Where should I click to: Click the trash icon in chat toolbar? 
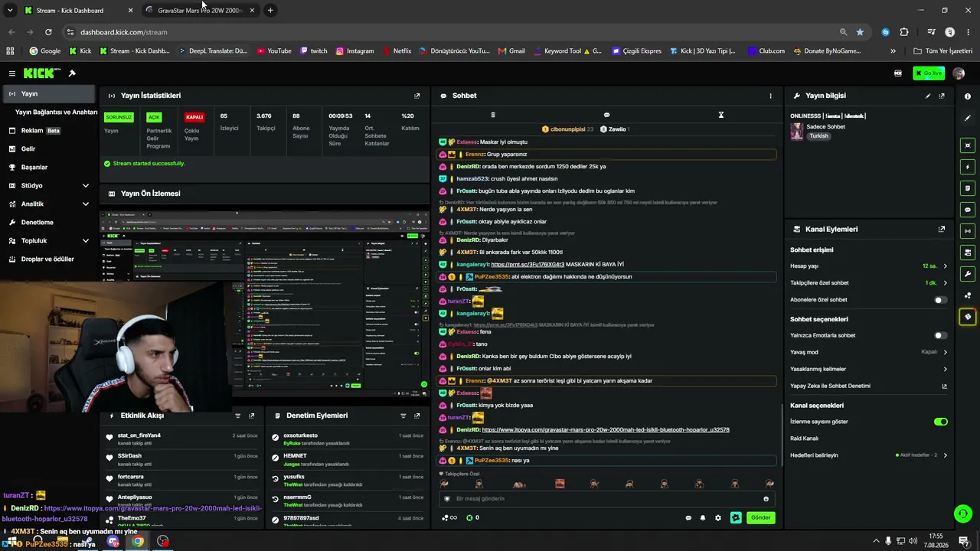click(492, 115)
